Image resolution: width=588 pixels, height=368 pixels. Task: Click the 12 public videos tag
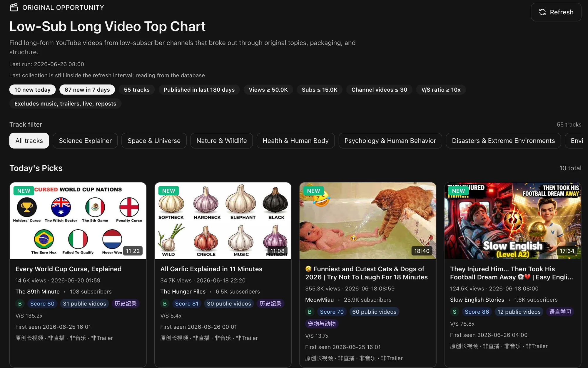[519, 312]
